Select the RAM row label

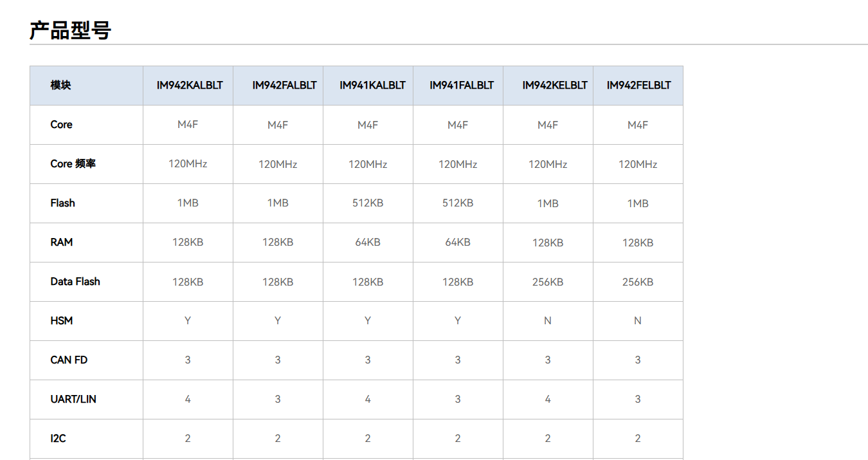pyautogui.click(x=61, y=243)
